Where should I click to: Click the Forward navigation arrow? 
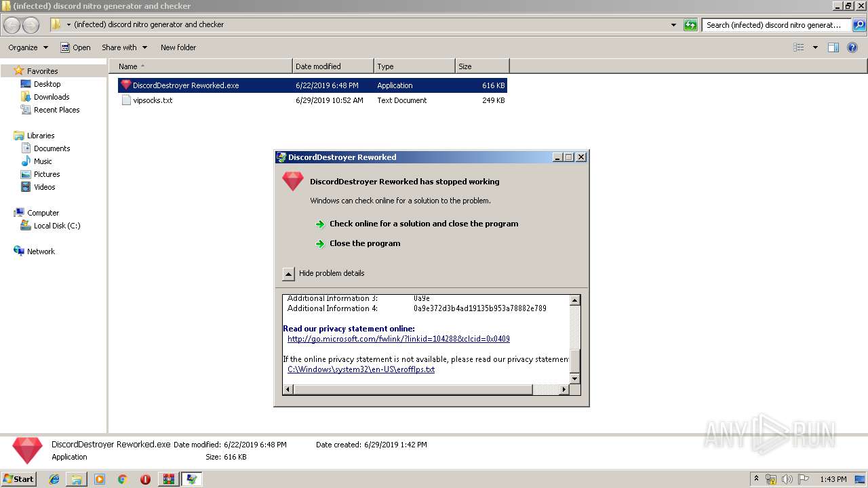[x=31, y=25]
